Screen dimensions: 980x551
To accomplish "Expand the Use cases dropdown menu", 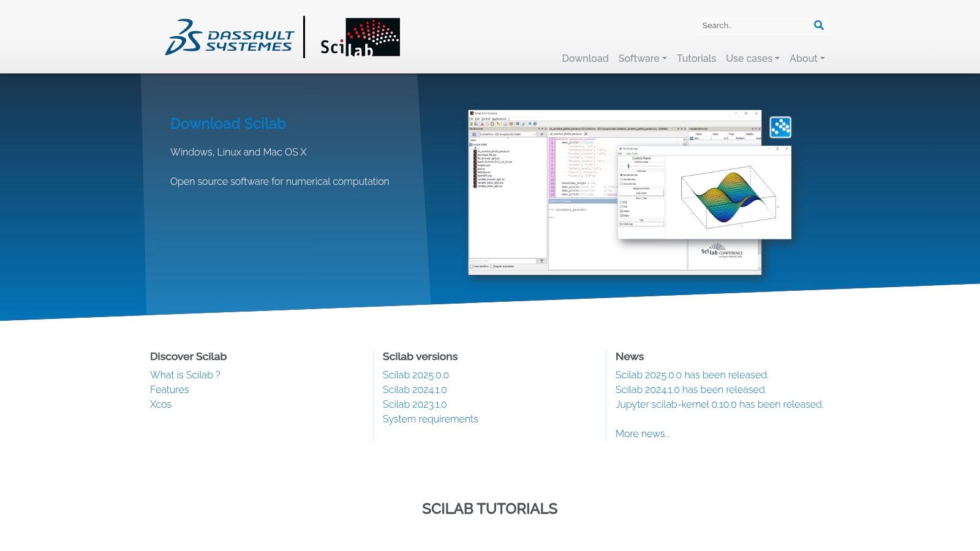I will (753, 58).
